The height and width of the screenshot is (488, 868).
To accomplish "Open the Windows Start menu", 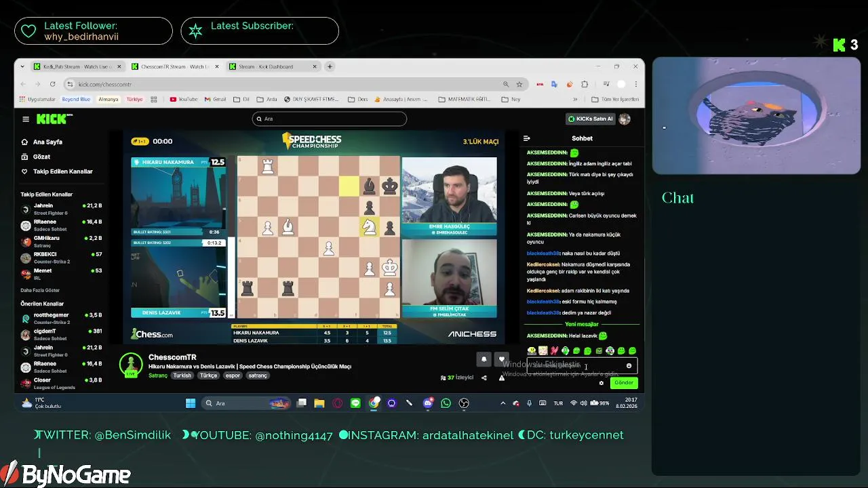I will click(191, 403).
